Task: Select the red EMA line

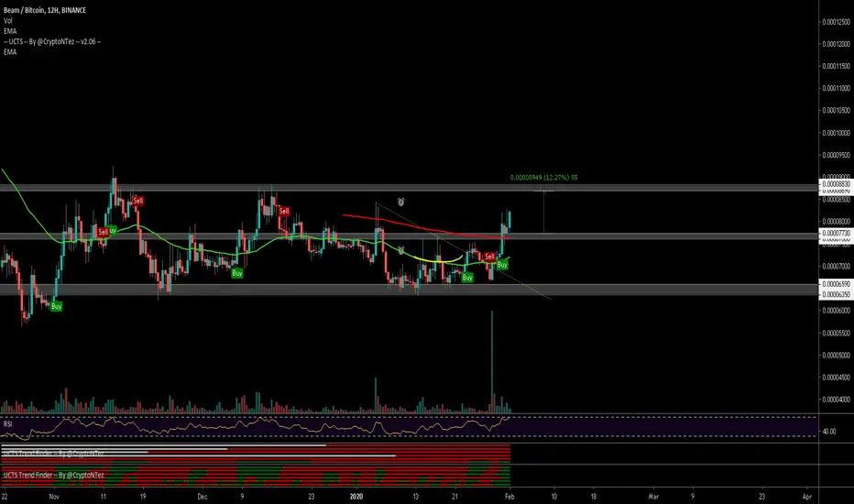Action: coord(425,228)
